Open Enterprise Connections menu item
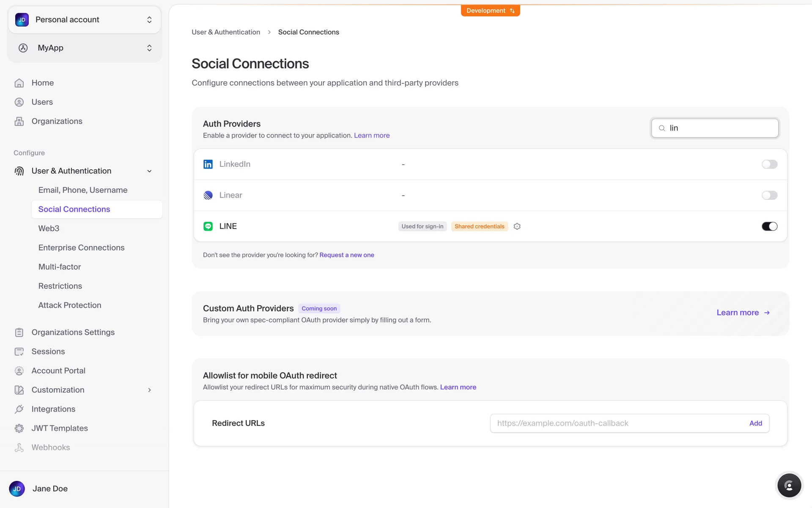Viewport: 812px width, 508px height. (x=81, y=248)
